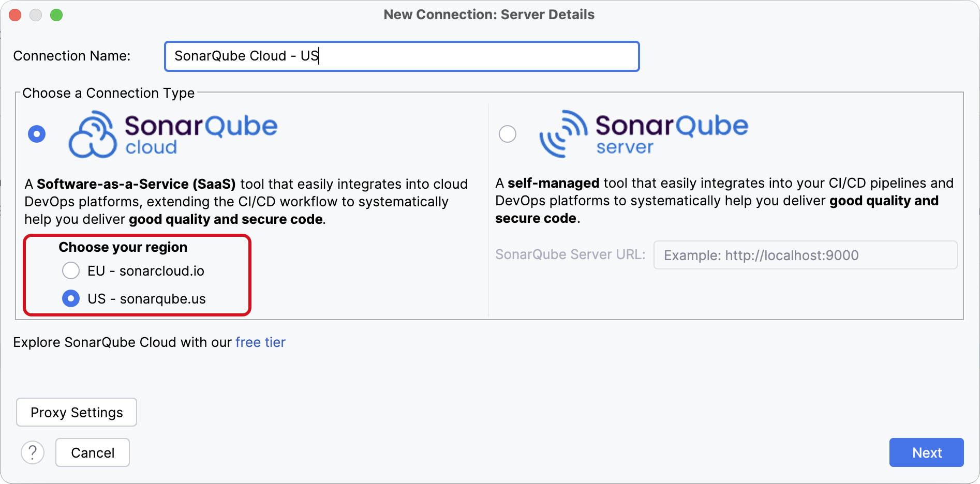Focus the Connection Name field
Screen dimensions: 980x484
(x=402, y=56)
